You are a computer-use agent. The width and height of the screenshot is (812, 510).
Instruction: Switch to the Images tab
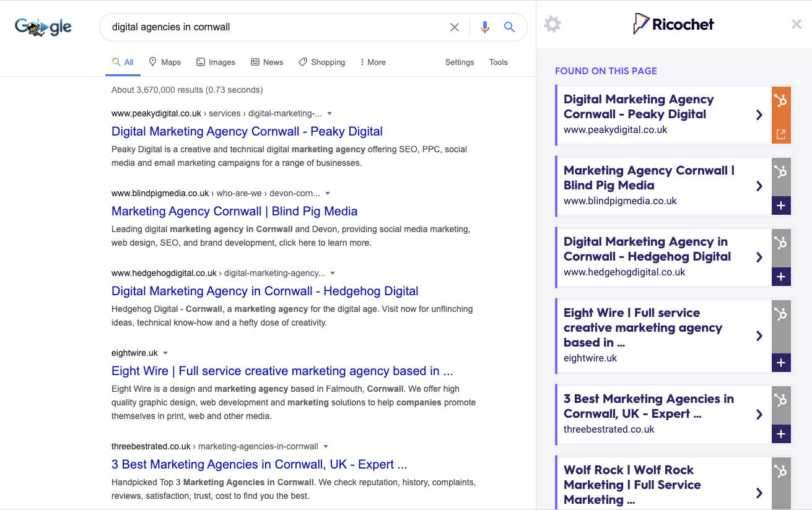[x=216, y=63]
